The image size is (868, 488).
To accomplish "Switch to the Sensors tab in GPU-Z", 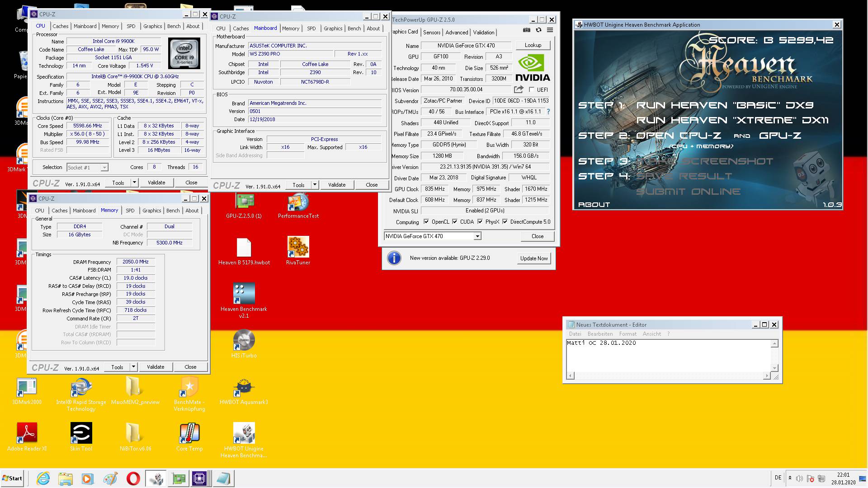I will [432, 33].
